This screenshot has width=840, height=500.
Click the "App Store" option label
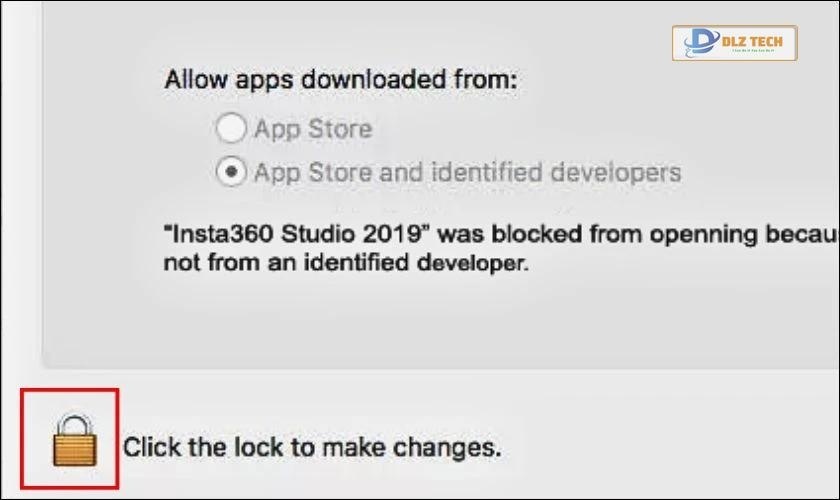point(313,129)
